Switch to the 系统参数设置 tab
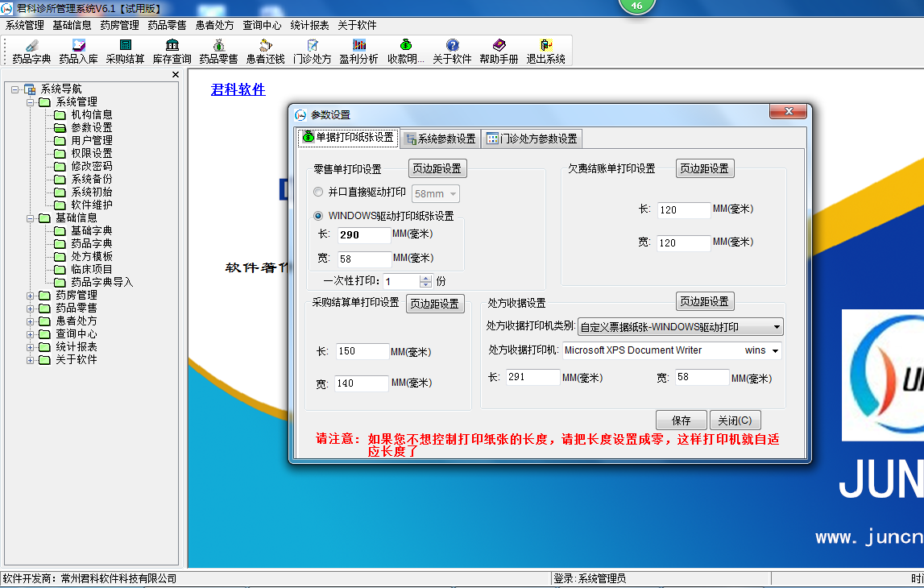This screenshot has height=588, width=924. pyautogui.click(x=441, y=139)
